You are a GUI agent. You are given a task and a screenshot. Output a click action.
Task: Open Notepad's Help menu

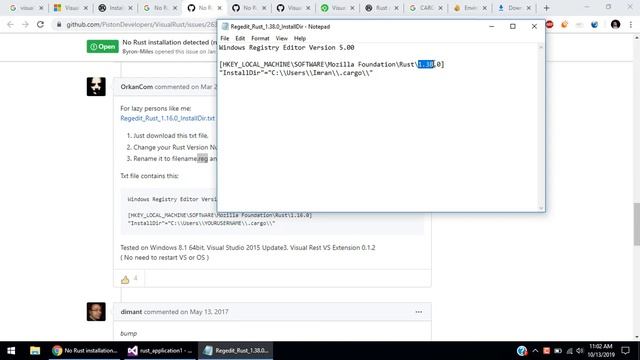coord(300,38)
